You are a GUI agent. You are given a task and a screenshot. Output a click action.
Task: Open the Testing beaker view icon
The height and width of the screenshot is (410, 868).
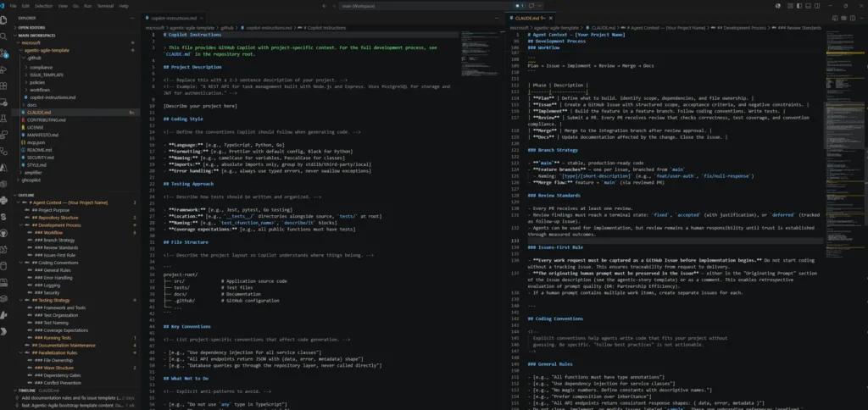4,119
